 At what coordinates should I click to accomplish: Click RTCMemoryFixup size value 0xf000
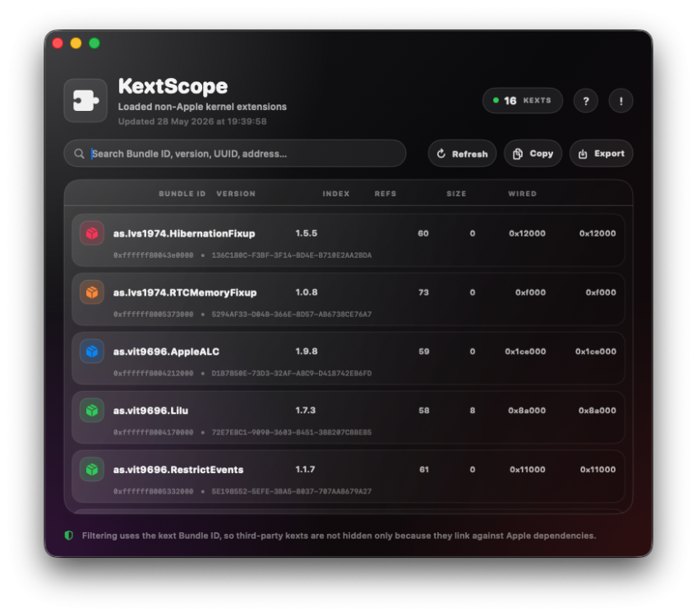point(530,292)
